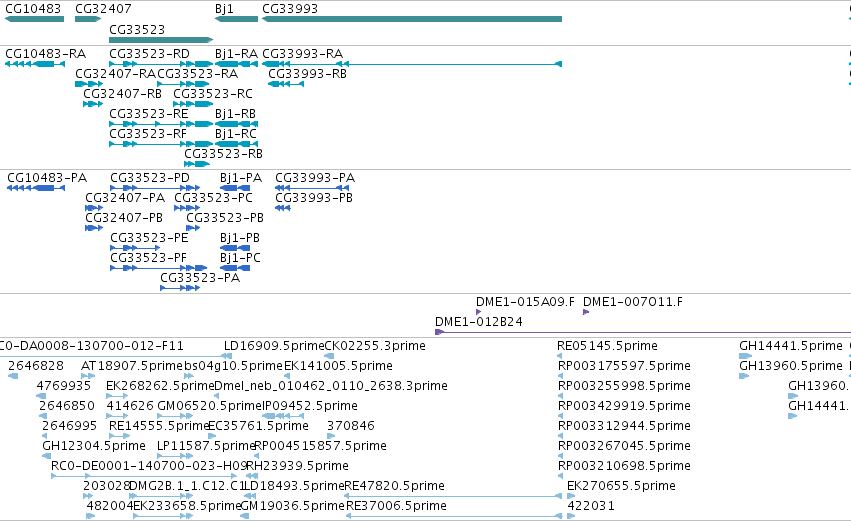Select the CG33523-PA protein label
Screen dimensions: 851x521
click(x=200, y=278)
